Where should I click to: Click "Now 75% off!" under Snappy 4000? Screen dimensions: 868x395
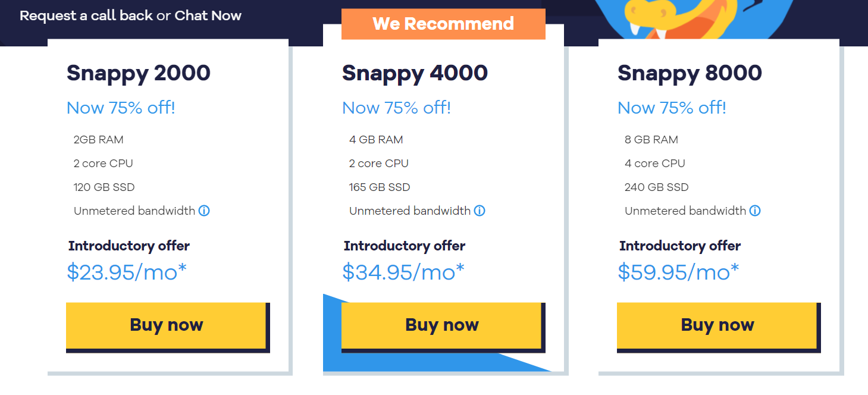[396, 108]
